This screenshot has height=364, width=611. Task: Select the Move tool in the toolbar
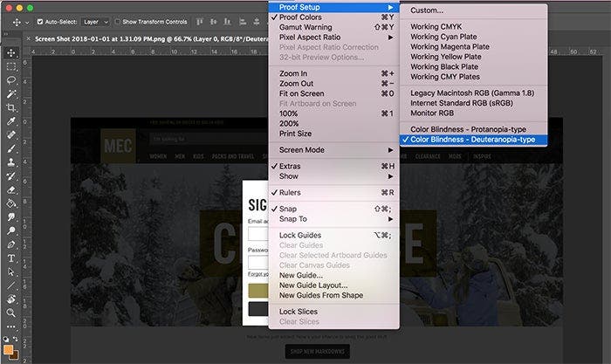10,52
